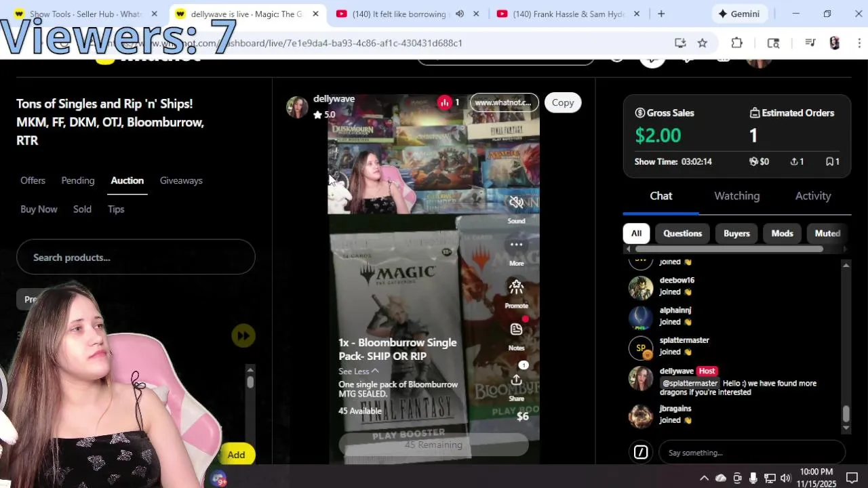868x488 pixels.
Task: Click alphainnj's avatar in chat
Action: click(x=641, y=318)
